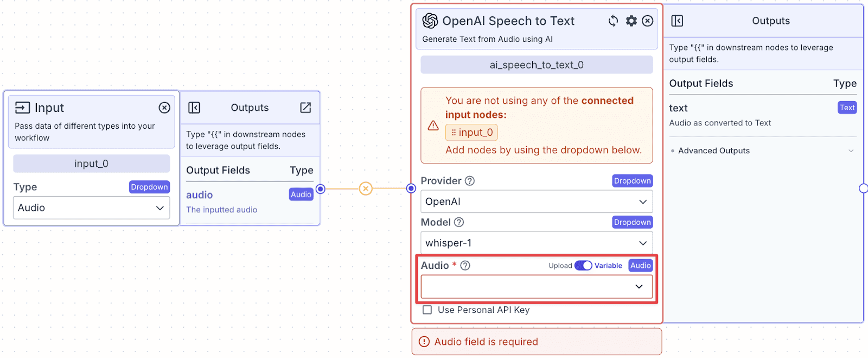Collapse the Input node Outputs panel
The height and width of the screenshot is (358, 868).
[x=194, y=108]
